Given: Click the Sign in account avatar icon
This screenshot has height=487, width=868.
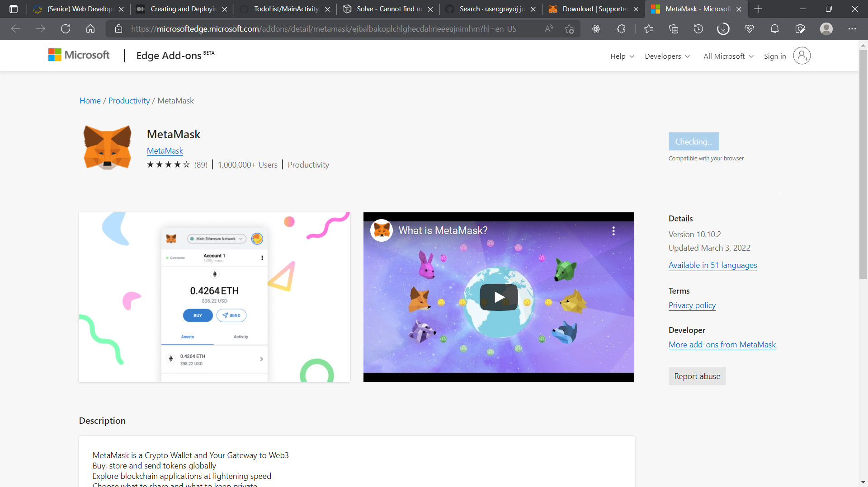Looking at the screenshot, I should 802,56.
